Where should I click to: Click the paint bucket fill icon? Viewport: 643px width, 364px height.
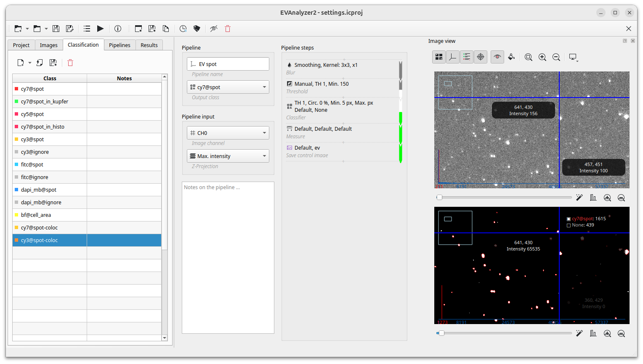pyautogui.click(x=511, y=57)
